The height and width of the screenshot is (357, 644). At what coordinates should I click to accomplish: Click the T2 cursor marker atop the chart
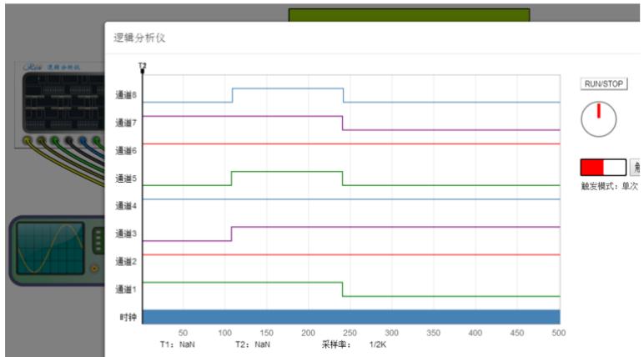[x=143, y=66]
